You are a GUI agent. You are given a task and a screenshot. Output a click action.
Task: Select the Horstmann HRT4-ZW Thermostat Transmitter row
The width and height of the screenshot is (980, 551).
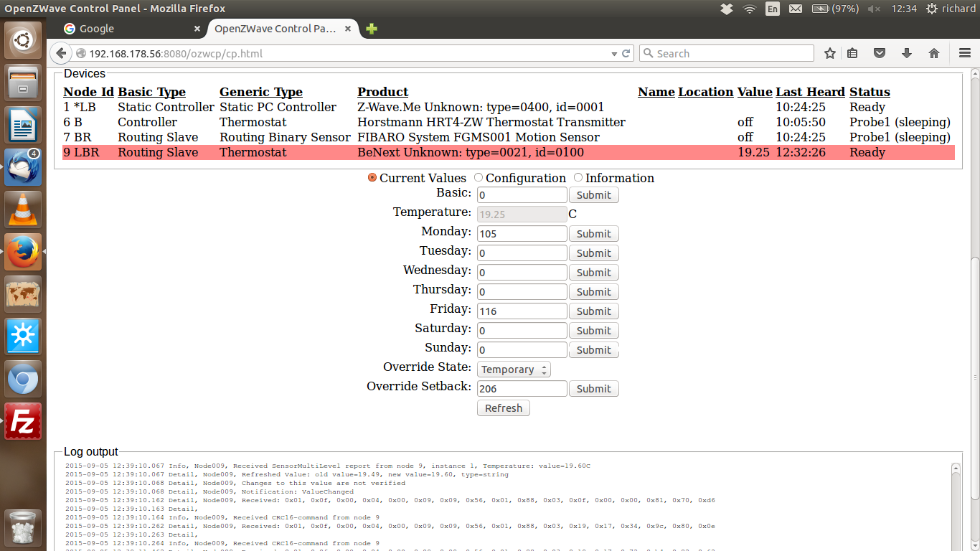pos(509,122)
